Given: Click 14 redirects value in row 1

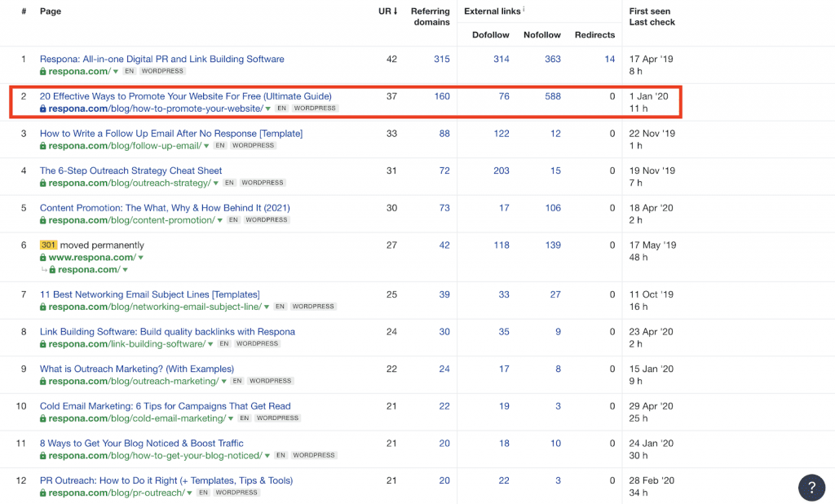Looking at the screenshot, I should pyautogui.click(x=610, y=60).
